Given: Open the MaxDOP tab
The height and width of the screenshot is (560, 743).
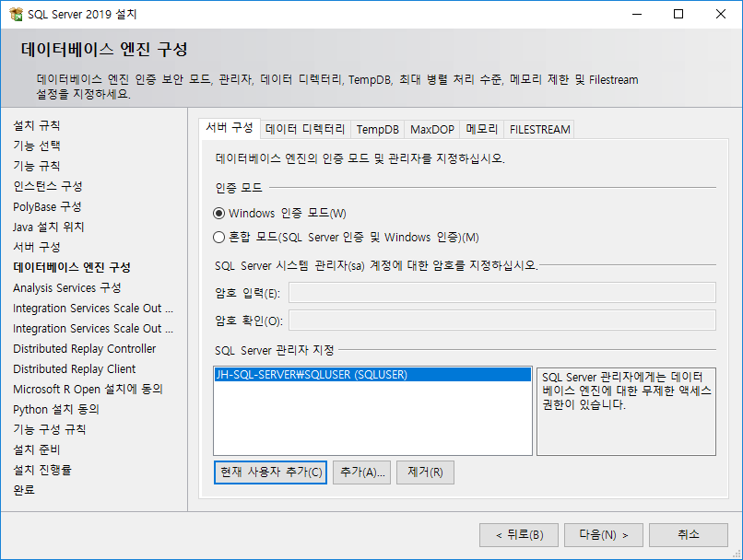Looking at the screenshot, I should coord(431,129).
